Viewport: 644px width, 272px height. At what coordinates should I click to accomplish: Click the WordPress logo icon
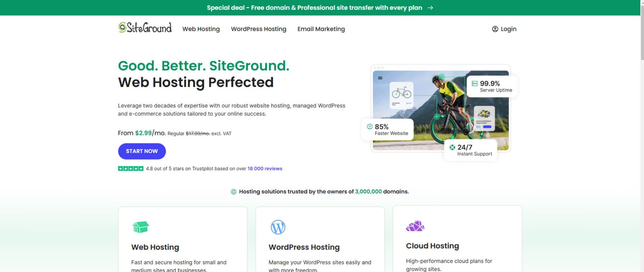pos(278,227)
